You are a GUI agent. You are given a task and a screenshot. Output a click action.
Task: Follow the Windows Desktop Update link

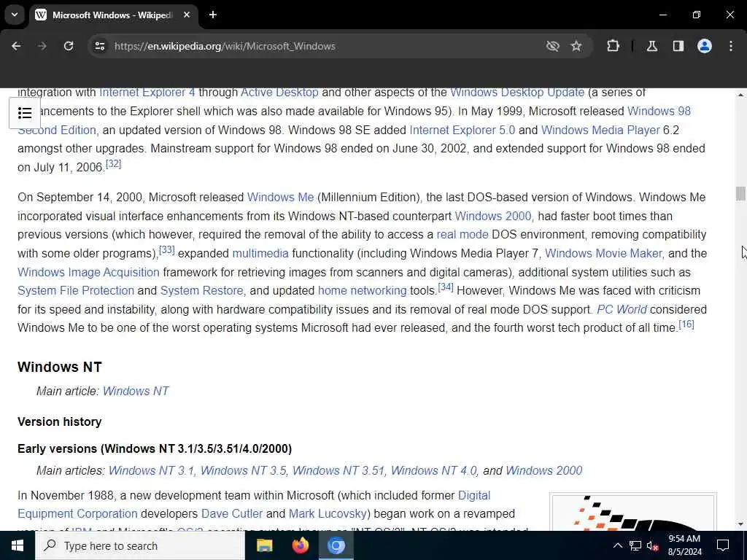517,93
